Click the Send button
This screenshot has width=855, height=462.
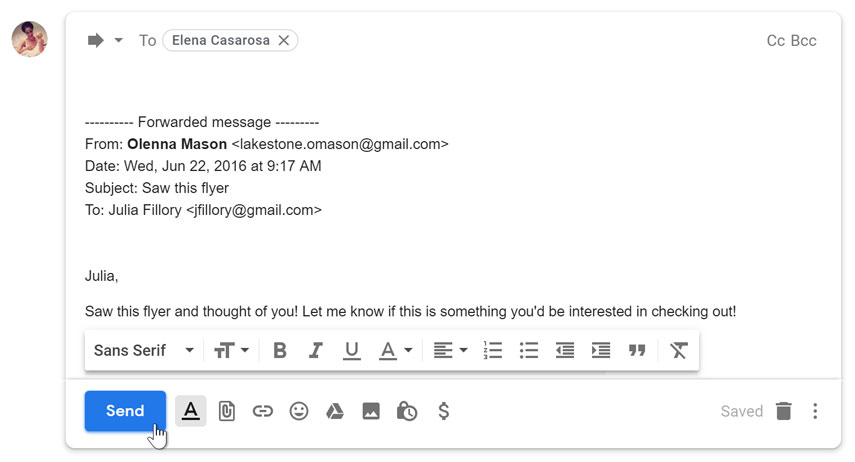[x=125, y=411]
